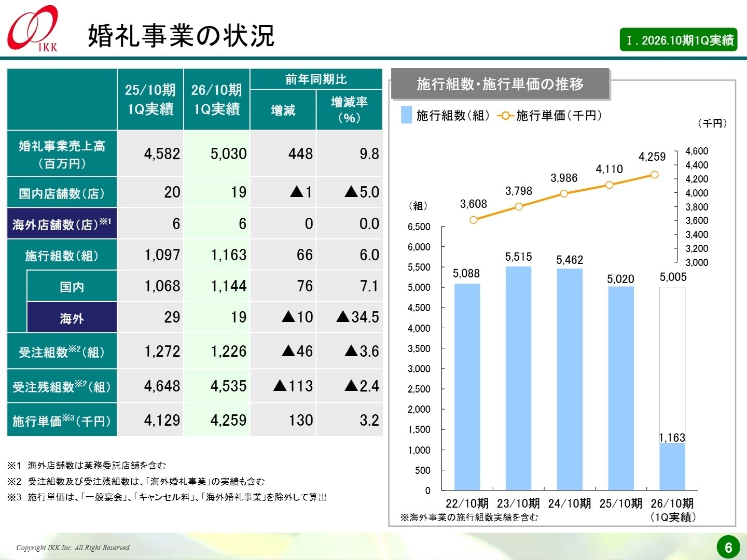This screenshot has width=747, height=560.
Task: Toggle the 施行組数（組） legend entry
Action: pyautogui.click(x=444, y=116)
